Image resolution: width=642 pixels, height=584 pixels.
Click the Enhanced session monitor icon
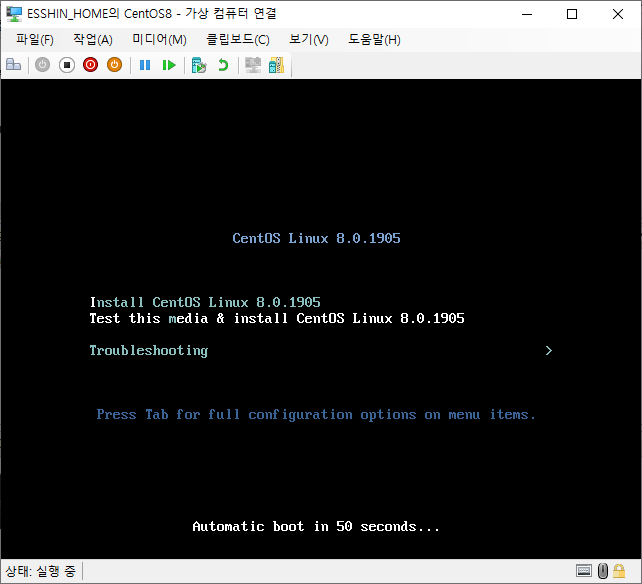(253, 65)
